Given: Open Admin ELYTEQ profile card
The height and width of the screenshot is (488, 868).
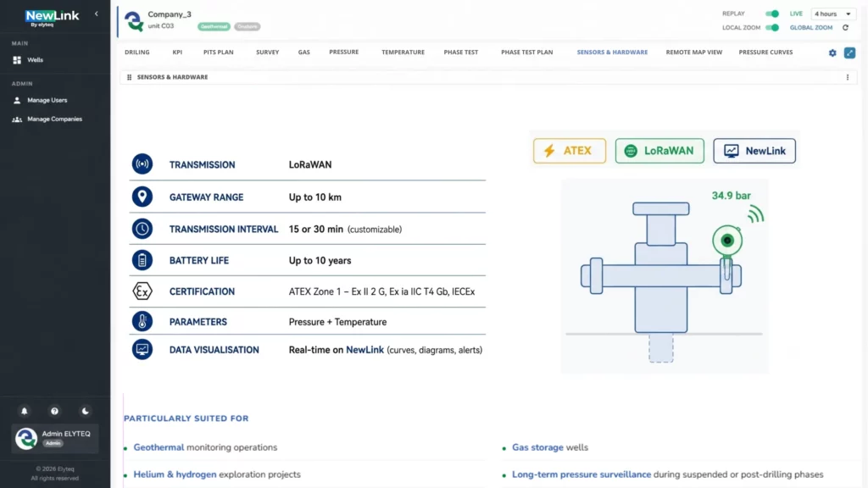Looking at the screenshot, I should (x=55, y=438).
